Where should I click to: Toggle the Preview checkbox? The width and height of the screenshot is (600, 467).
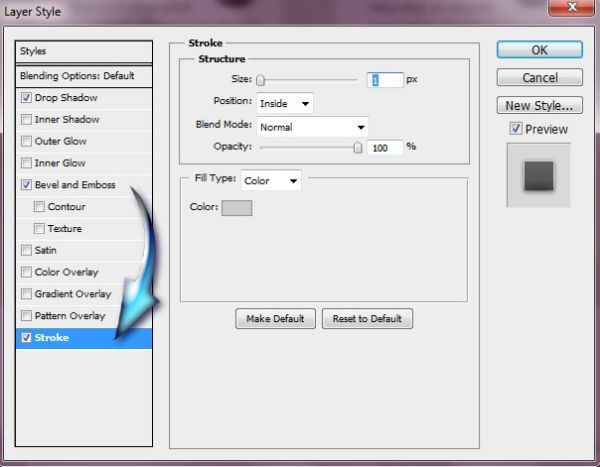click(516, 128)
